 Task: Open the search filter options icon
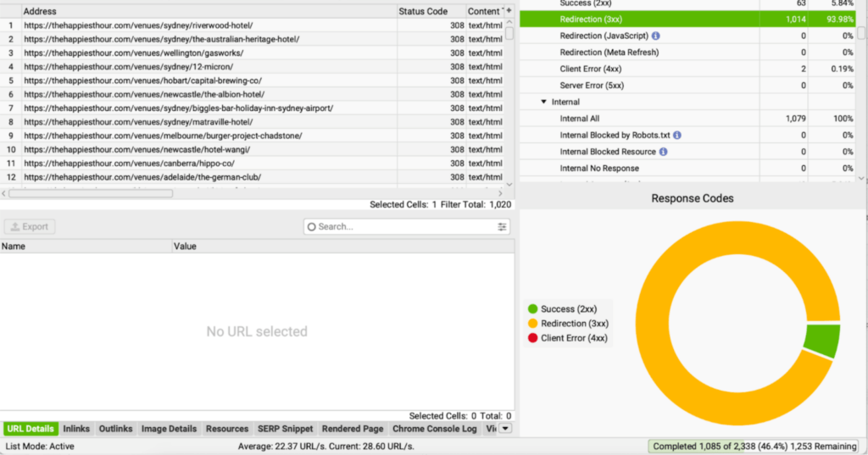pos(502,227)
